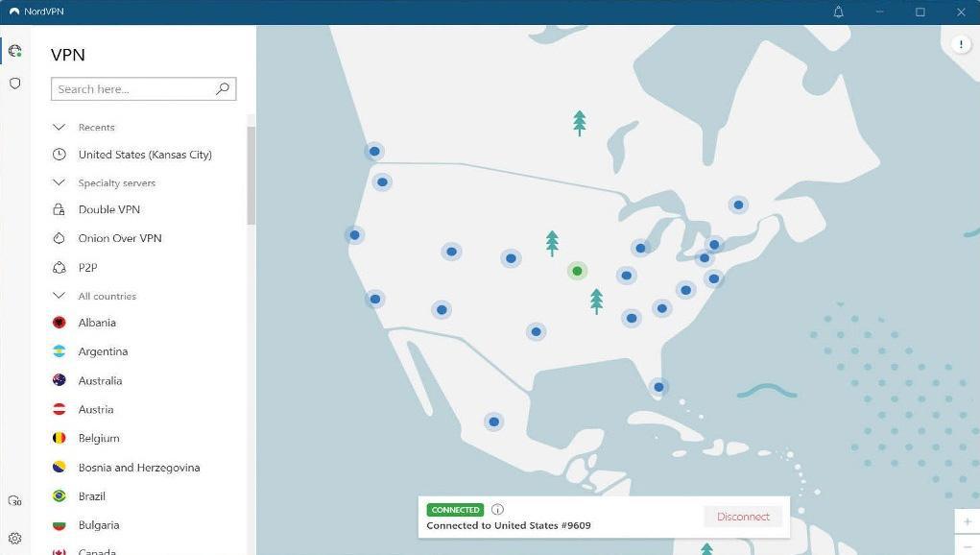Click the Double VPN padlock icon
The width and height of the screenshot is (980, 555).
click(x=59, y=209)
